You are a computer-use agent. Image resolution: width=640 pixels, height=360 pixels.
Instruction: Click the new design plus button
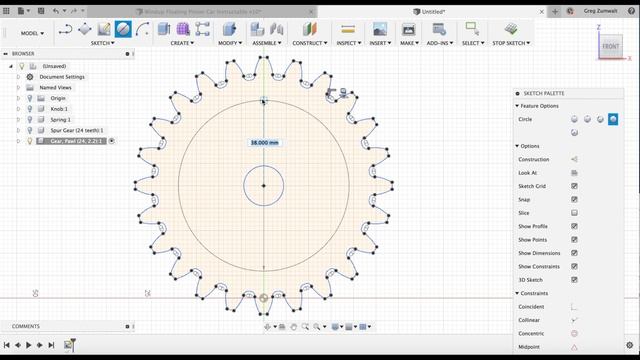[x=555, y=11]
